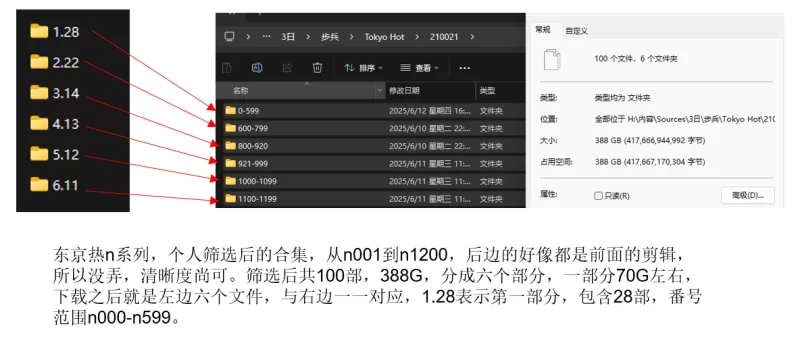Click the 2025/6/12 星期四 modified date cell
800x360 pixels.
tap(430, 111)
